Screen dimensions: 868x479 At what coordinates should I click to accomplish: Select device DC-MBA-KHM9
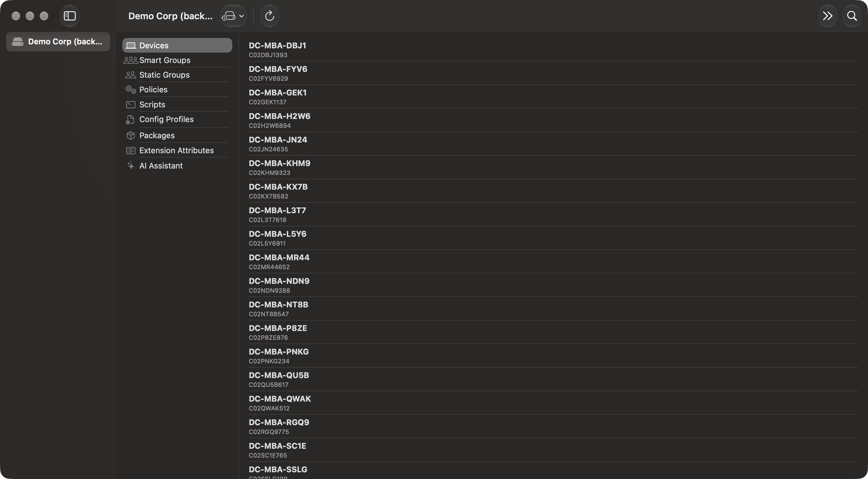coord(553,168)
